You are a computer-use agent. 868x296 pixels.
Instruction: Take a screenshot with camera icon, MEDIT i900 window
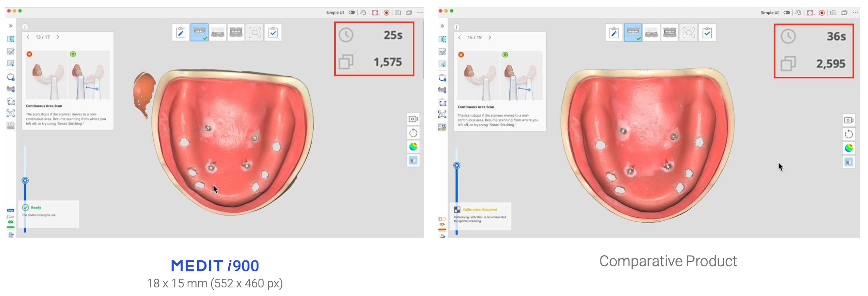click(x=398, y=13)
